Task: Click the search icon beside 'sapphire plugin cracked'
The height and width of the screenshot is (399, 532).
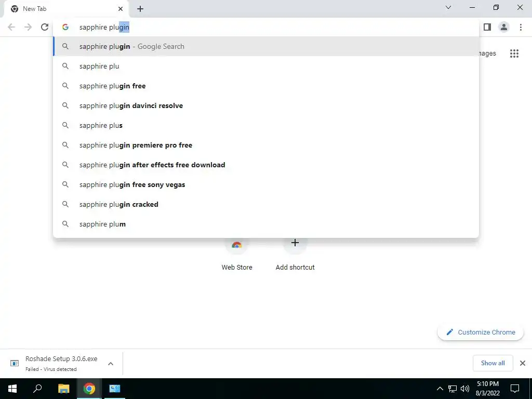Action: (65, 204)
